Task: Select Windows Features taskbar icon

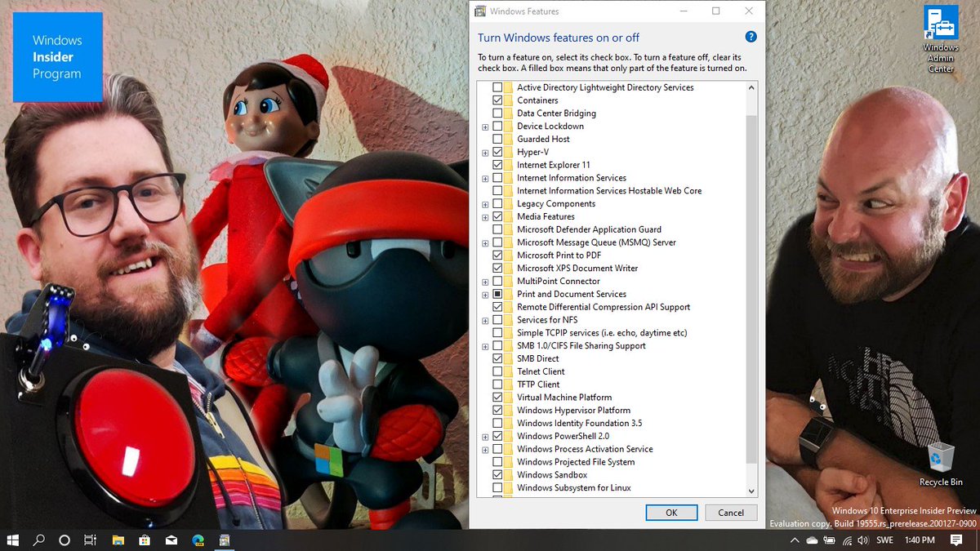Action: click(x=223, y=540)
